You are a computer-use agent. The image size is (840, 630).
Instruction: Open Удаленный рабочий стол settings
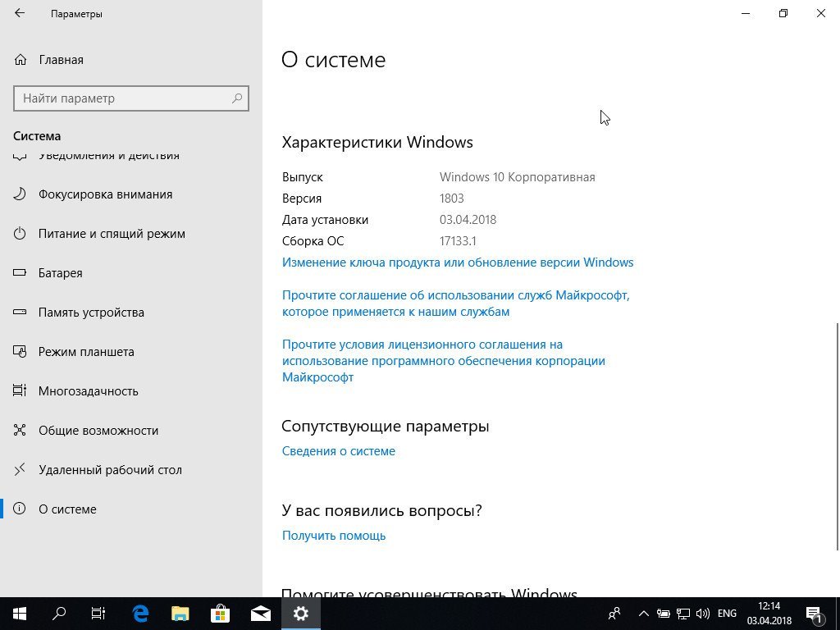click(131, 470)
